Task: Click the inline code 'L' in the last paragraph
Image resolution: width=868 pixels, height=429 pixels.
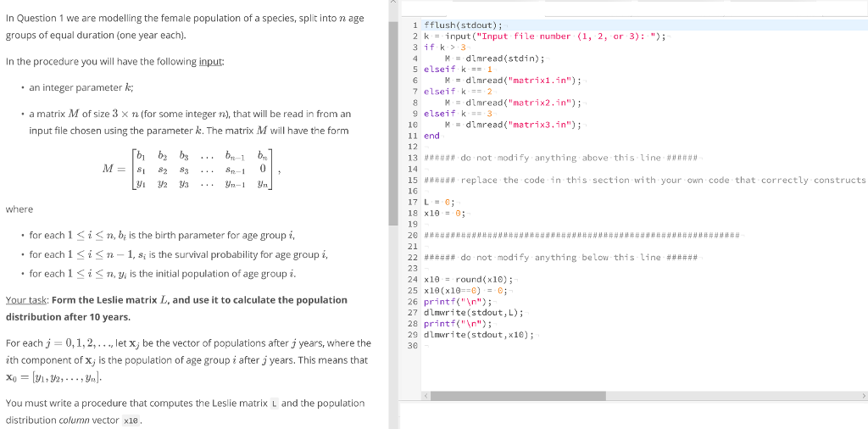Action: (275, 404)
